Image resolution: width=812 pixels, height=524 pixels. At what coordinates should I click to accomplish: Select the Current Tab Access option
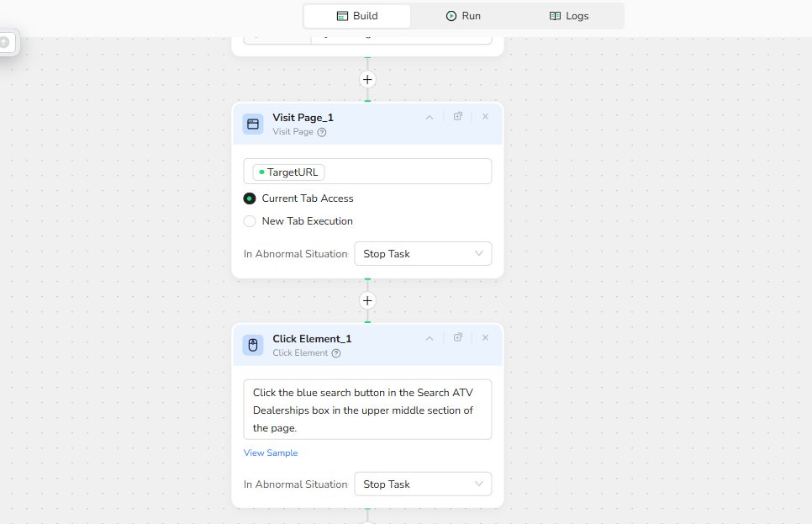[x=250, y=198]
